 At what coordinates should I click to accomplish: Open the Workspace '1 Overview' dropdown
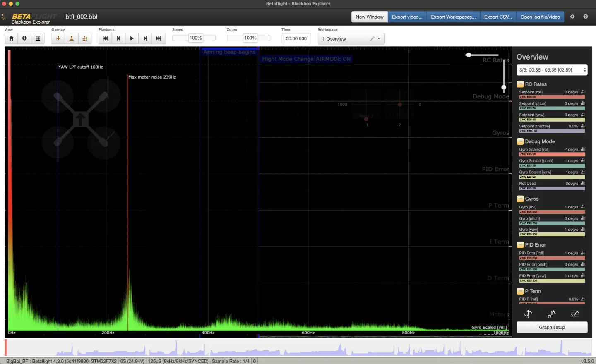click(351, 39)
